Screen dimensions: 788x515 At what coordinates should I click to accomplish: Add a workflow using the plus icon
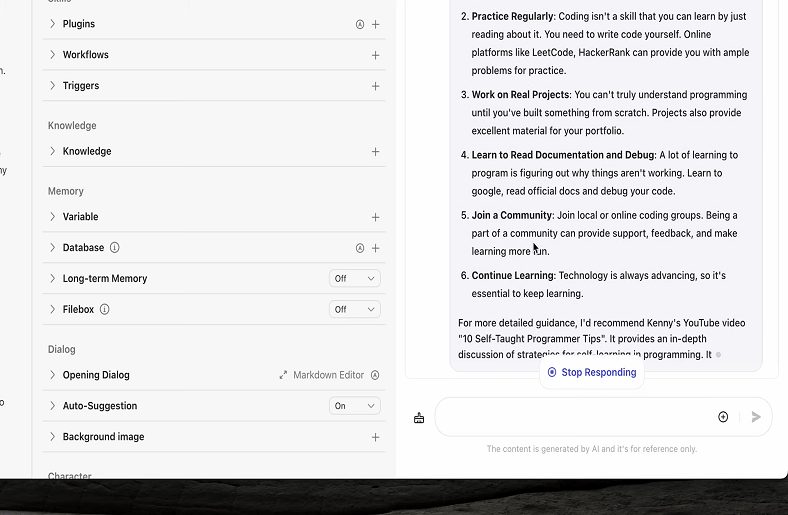[x=375, y=55]
